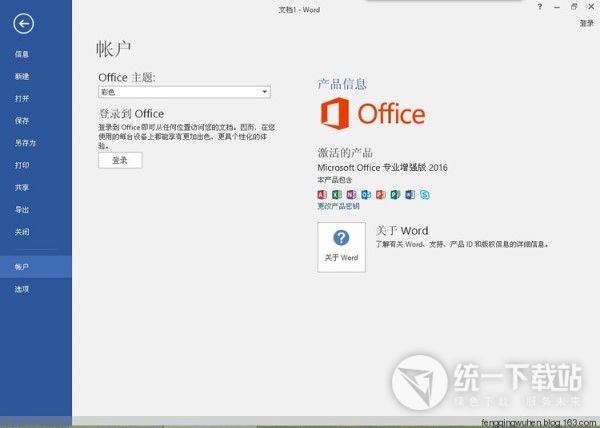Open the Office 主题 dropdown
Image resolution: width=600 pixels, height=428 pixels.
184,92
